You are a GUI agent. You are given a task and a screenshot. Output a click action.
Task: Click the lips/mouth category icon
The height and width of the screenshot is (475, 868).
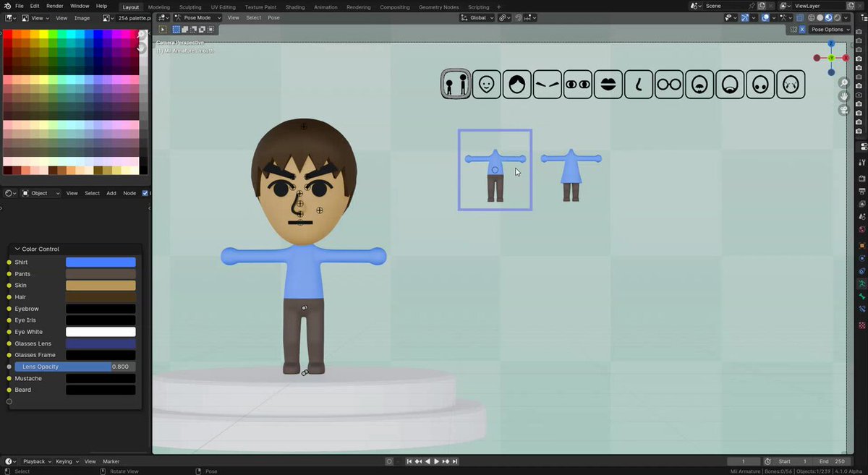pos(608,85)
